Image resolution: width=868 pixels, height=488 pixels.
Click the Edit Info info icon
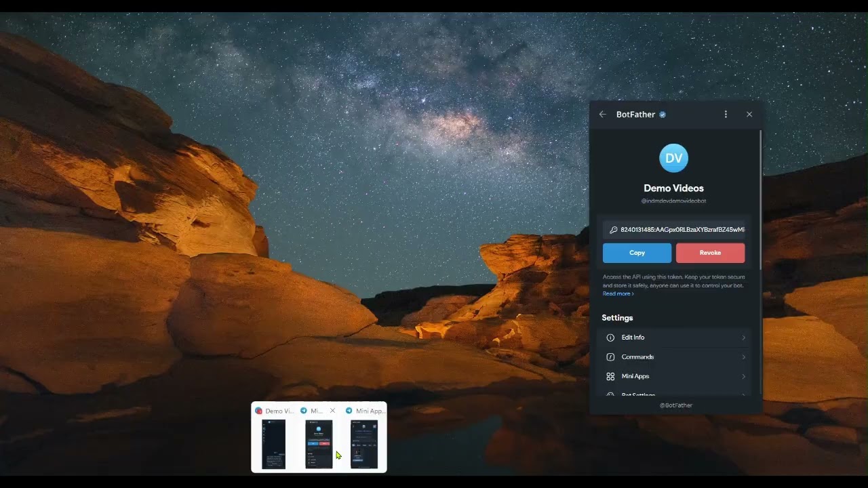point(610,338)
